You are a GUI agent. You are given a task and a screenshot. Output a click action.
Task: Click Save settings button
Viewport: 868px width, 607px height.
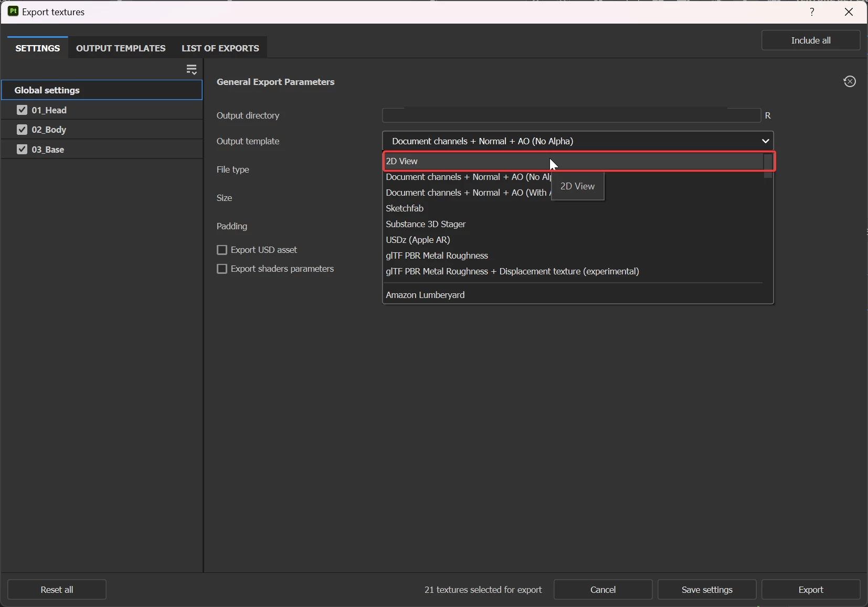[x=707, y=590]
